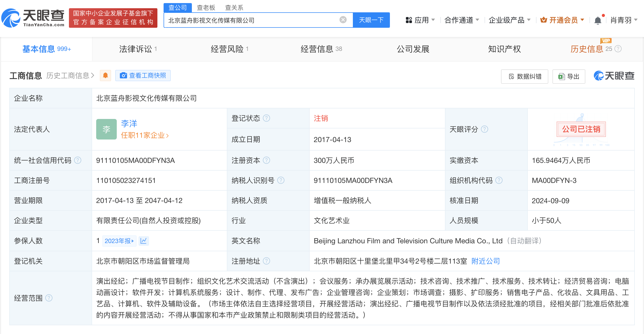The width and height of the screenshot is (644, 334).
Task: Click the 天眼查 watermark logo at right
Action: coord(614,76)
